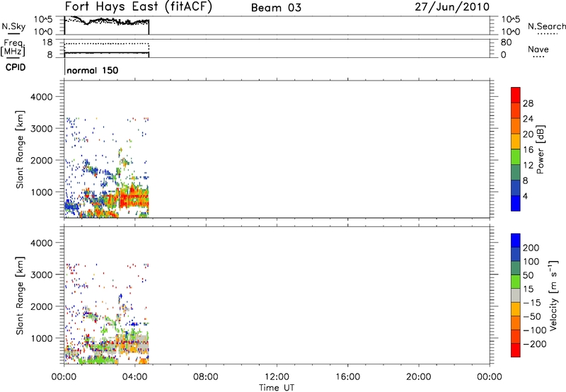
Task: Click the 4000 tick on power panel
Action: pyautogui.click(x=42, y=97)
